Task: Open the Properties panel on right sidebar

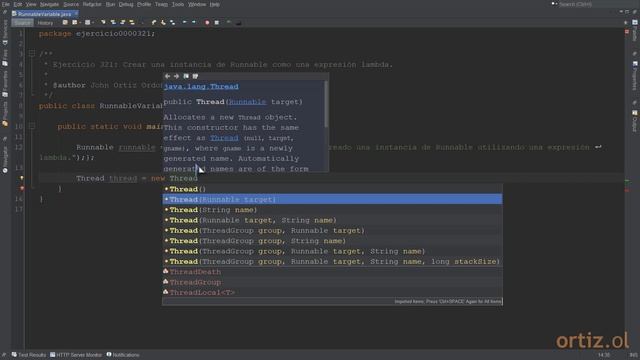Action: (x=635, y=76)
